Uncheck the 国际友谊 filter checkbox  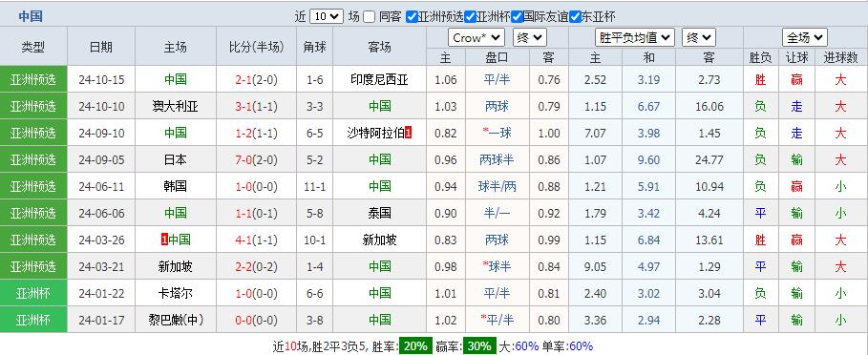click(x=517, y=16)
